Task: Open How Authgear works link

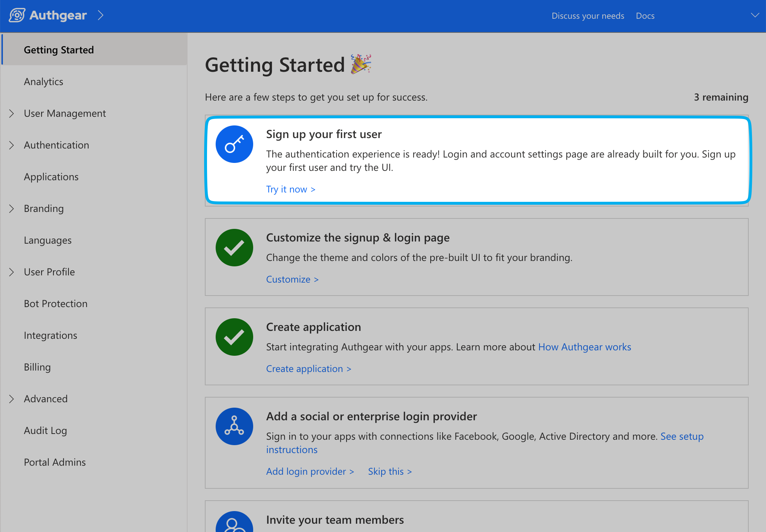Action: click(584, 347)
